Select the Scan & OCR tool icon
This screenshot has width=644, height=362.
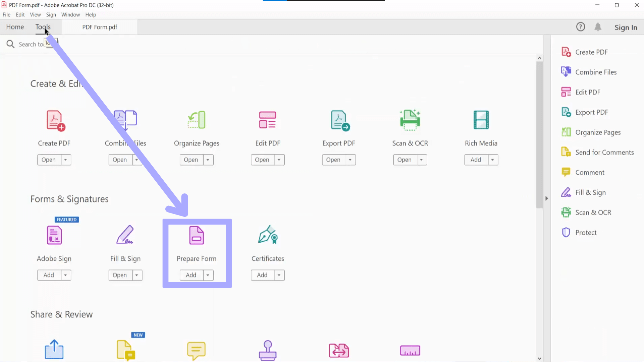(x=410, y=120)
